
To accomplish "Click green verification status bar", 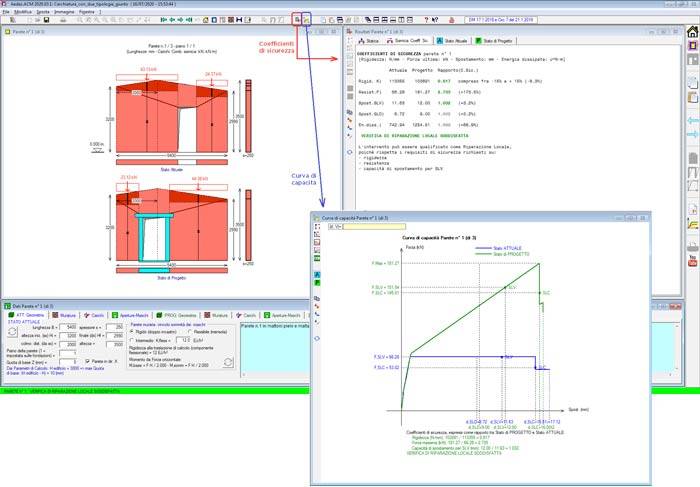I will [154, 391].
